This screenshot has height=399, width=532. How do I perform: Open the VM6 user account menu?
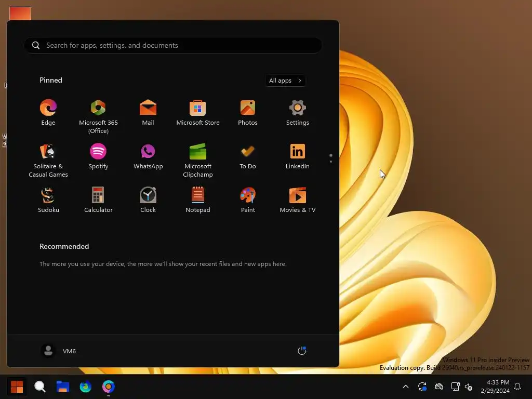coord(58,351)
